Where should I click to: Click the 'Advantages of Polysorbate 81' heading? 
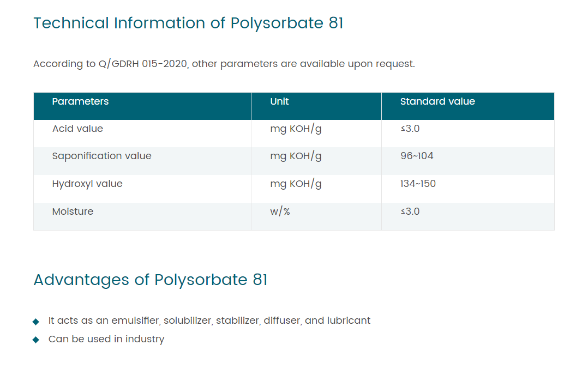click(x=151, y=280)
